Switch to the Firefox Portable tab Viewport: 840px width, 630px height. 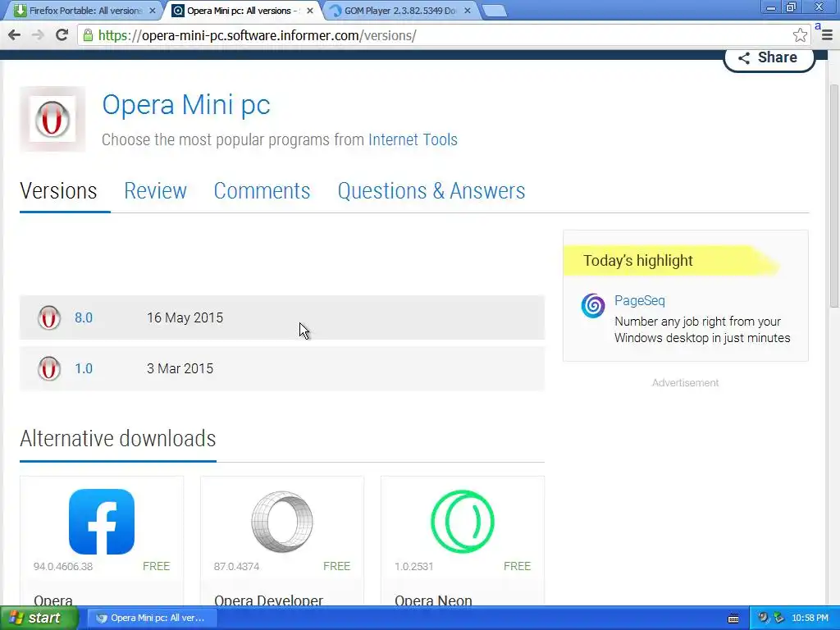point(84,11)
